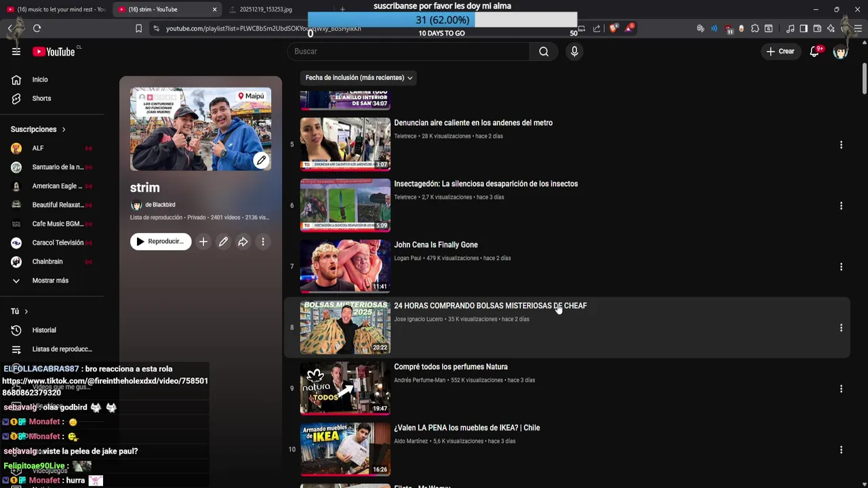Click the Reproducir play button
The height and width of the screenshot is (488, 868).
tap(161, 241)
